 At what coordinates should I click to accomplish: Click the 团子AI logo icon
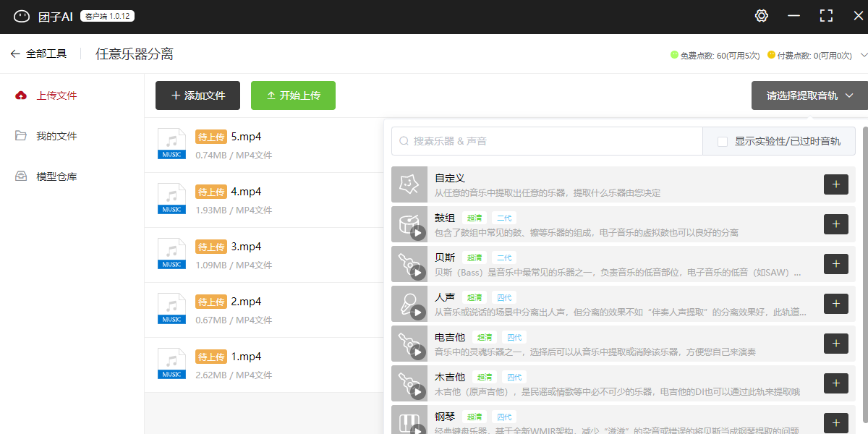pyautogui.click(x=22, y=16)
